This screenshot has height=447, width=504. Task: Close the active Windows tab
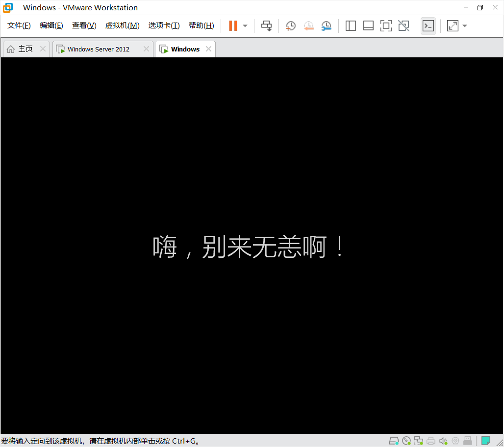[x=208, y=49]
